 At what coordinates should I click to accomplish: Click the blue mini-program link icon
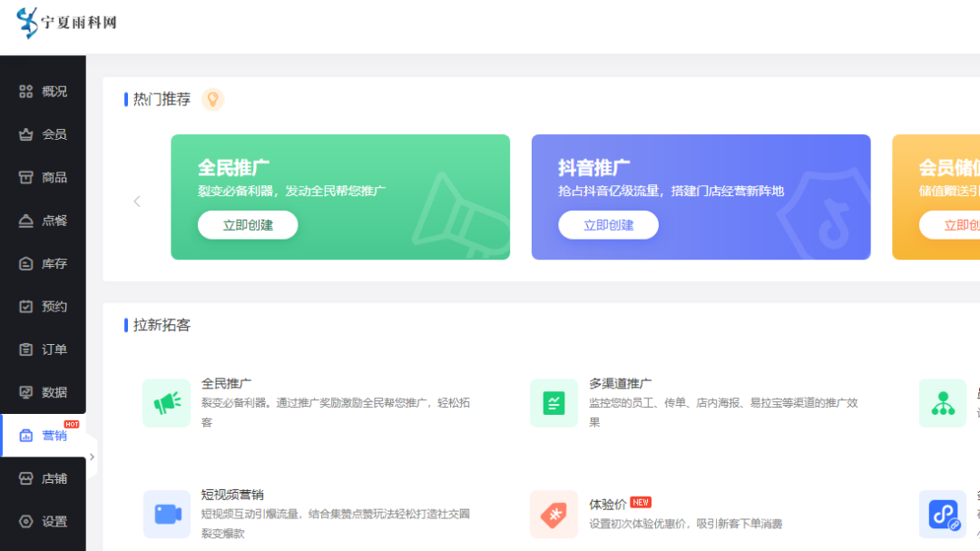tap(943, 514)
